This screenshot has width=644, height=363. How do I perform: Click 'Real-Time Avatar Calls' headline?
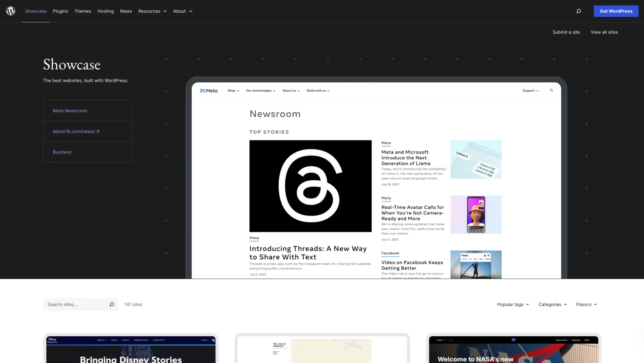413,213
